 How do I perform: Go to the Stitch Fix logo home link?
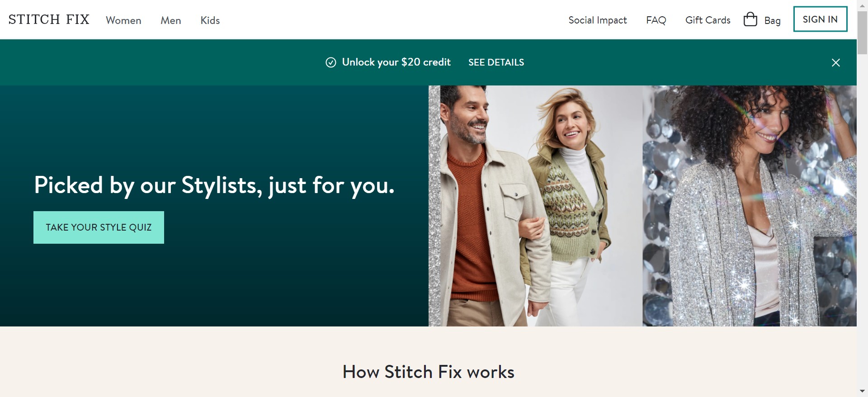click(x=49, y=19)
